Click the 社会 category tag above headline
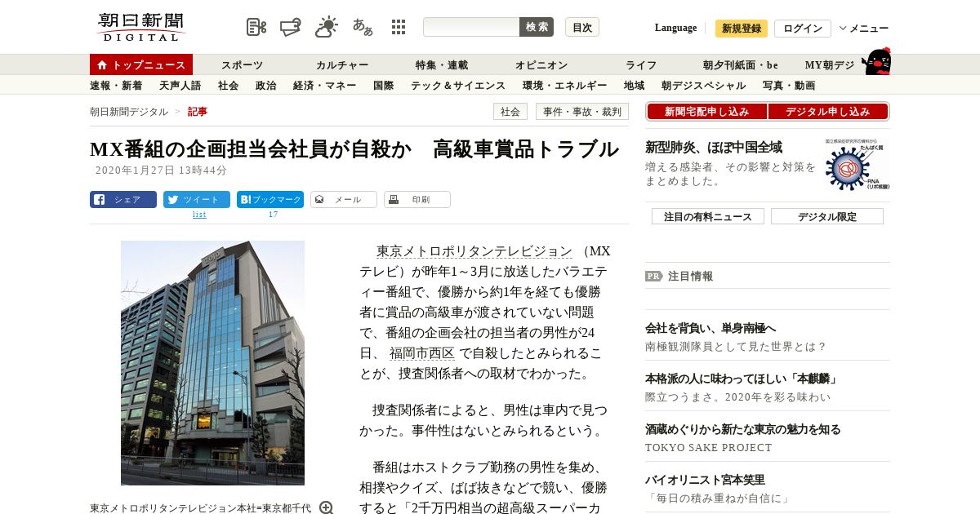This screenshot has height=514, width=980. [x=510, y=112]
